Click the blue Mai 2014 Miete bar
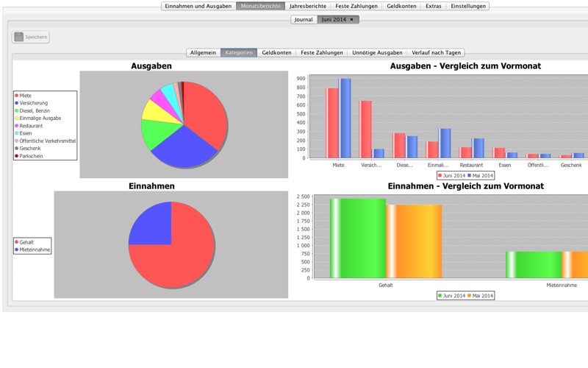 345,118
